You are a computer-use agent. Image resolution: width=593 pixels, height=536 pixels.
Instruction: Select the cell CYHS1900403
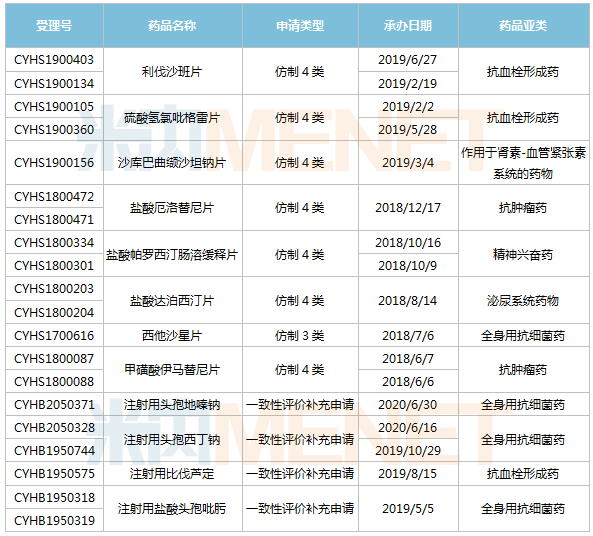pyautogui.click(x=54, y=60)
